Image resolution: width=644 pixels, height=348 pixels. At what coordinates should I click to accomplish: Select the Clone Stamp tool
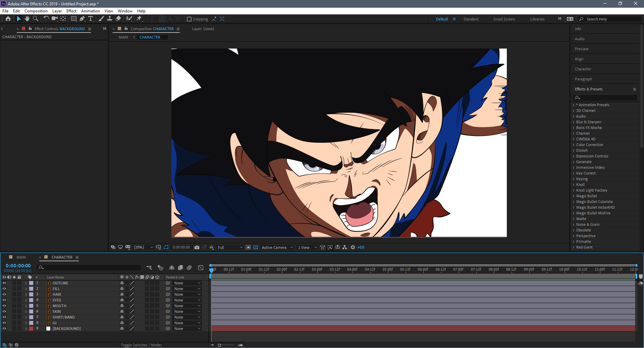coord(110,19)
